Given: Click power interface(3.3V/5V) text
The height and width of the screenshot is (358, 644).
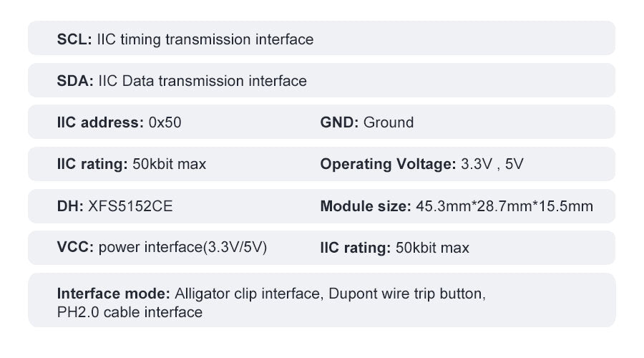Looking at the screenshot, I should [x=182, y=247].
